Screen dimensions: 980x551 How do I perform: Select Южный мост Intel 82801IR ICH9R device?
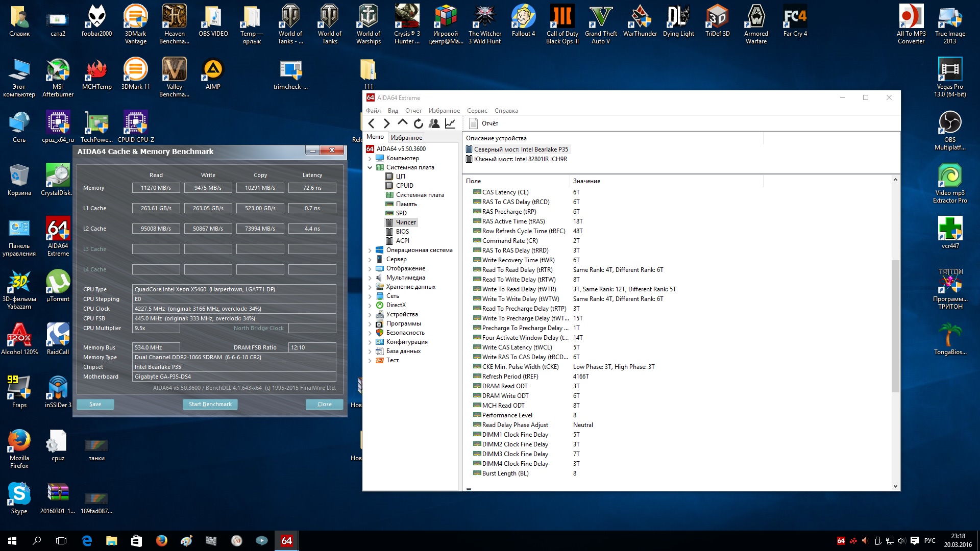520,159
